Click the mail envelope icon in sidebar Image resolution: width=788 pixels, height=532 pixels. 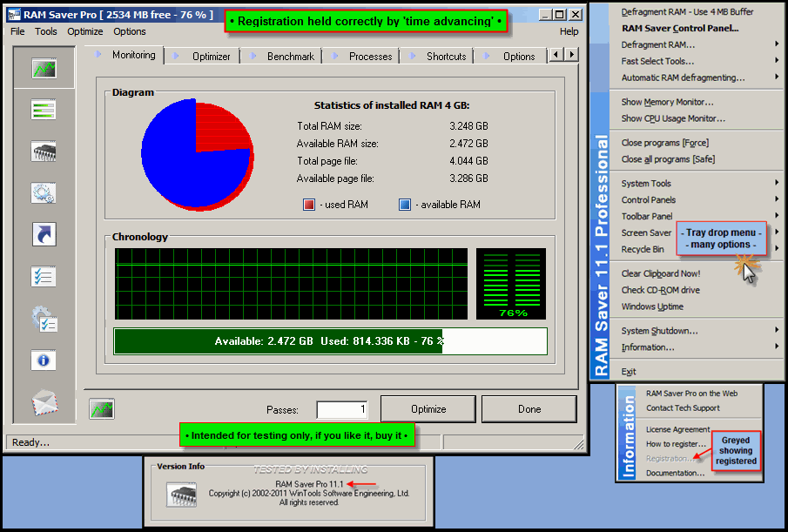(x=44, y=401)
